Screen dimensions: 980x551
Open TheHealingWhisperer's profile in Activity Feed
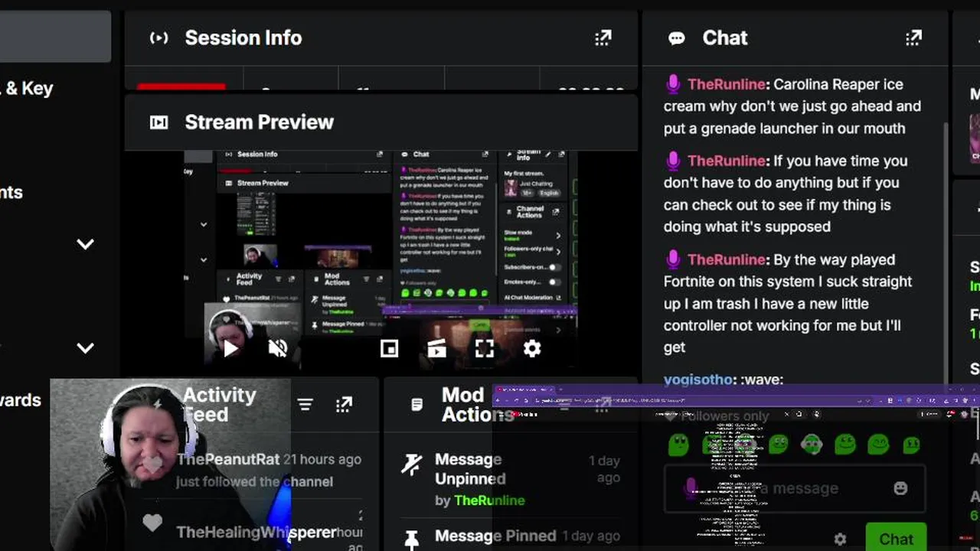tap(256, 532)
